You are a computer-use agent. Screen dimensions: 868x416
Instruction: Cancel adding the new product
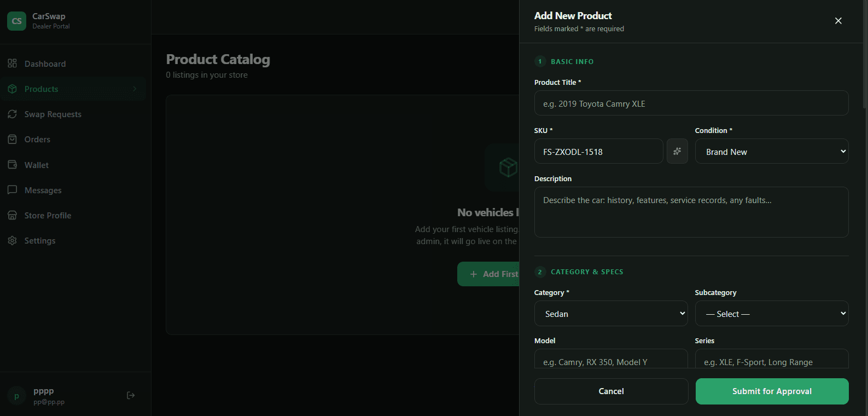611,391
